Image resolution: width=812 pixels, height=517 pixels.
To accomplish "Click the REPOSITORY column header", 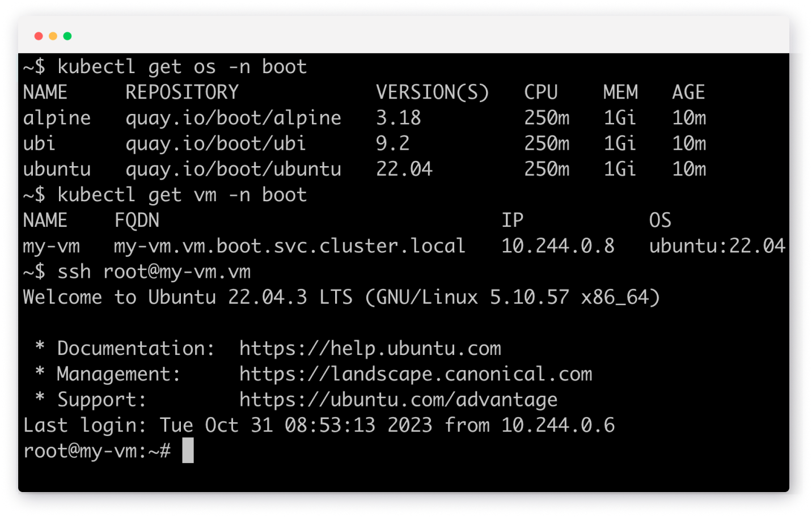I will click(182, 92).
